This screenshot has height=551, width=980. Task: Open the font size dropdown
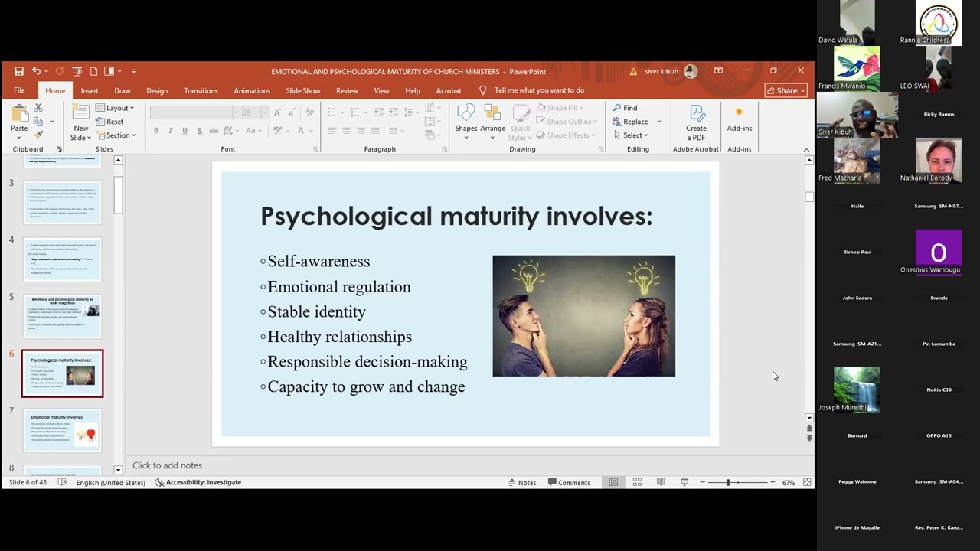[x=264, y=112]
